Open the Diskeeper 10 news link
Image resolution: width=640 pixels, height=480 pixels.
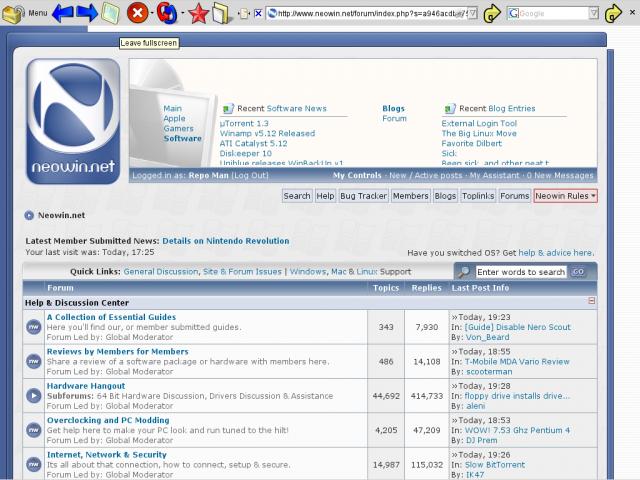pyautogui.click(x=245, y=153)
